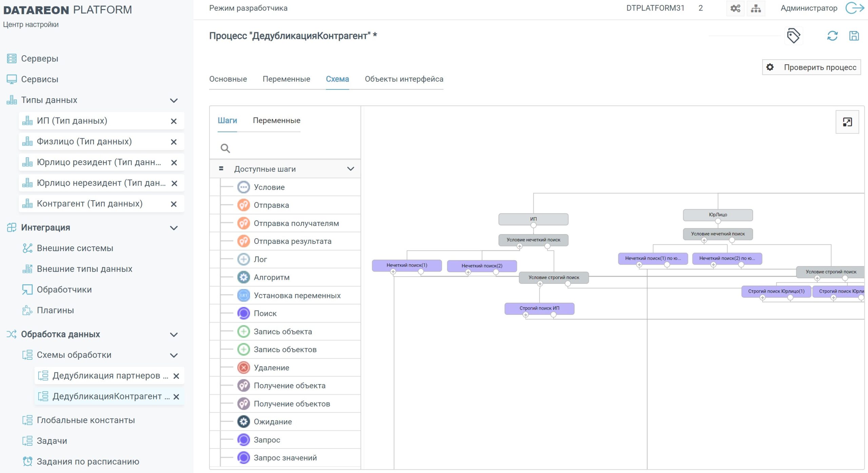Open Внешние системы in sidebar
868x473 pixels.
coord(75,248)
